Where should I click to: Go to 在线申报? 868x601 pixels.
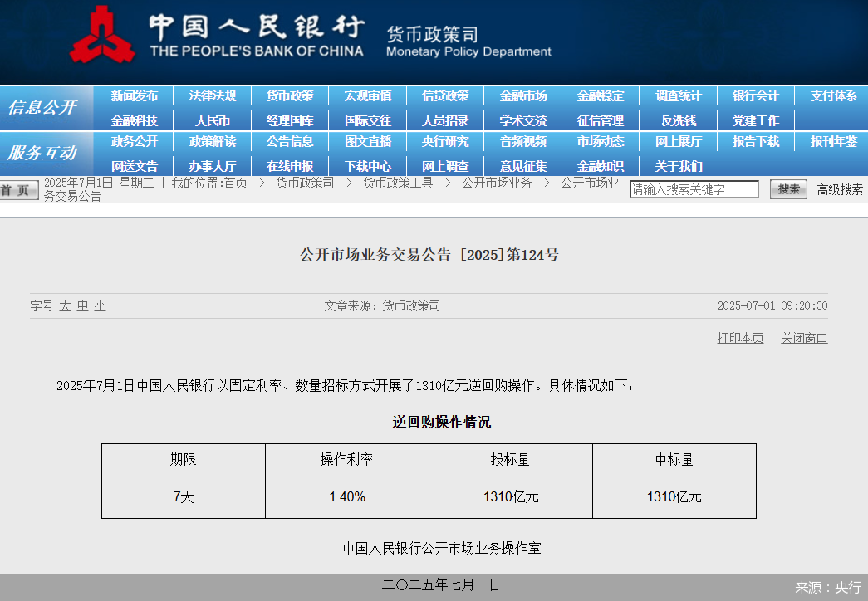pos(290,166)
